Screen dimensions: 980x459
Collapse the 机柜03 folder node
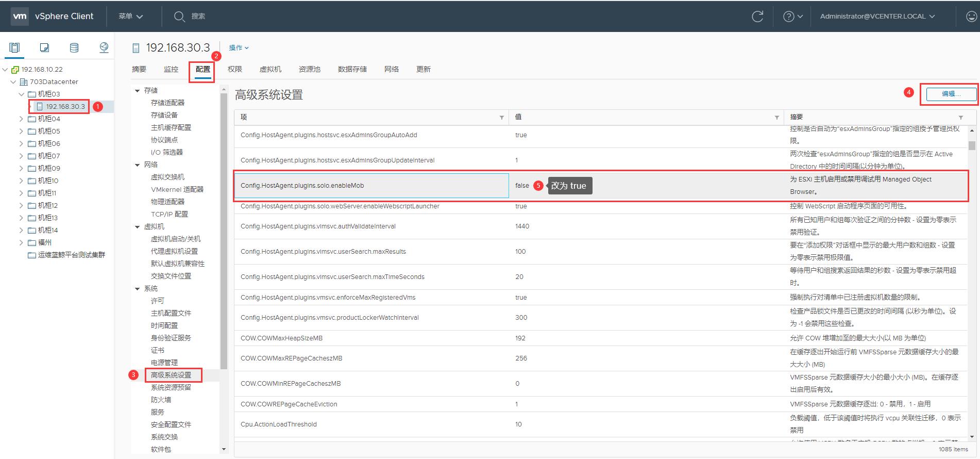[22, 94]
